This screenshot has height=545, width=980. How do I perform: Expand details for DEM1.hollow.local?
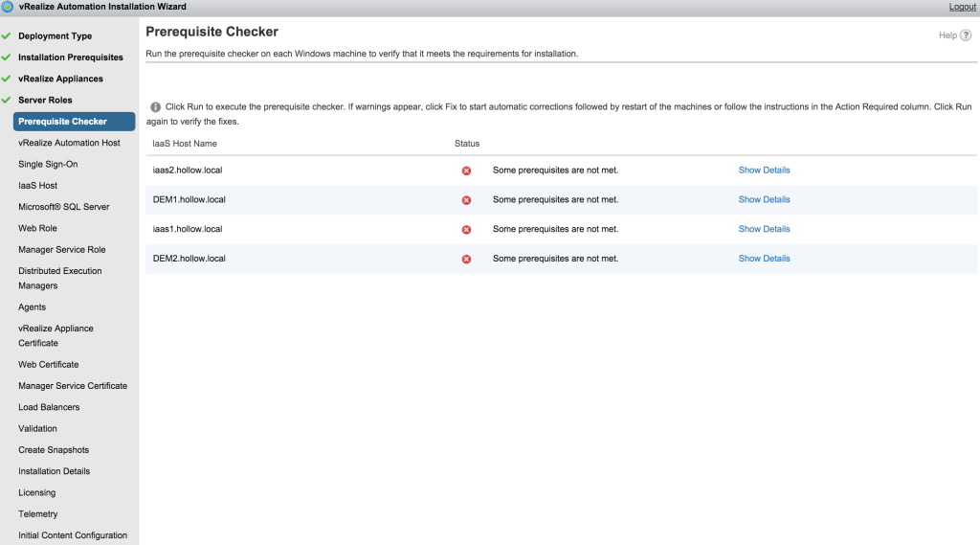click(x=764, y=200)
